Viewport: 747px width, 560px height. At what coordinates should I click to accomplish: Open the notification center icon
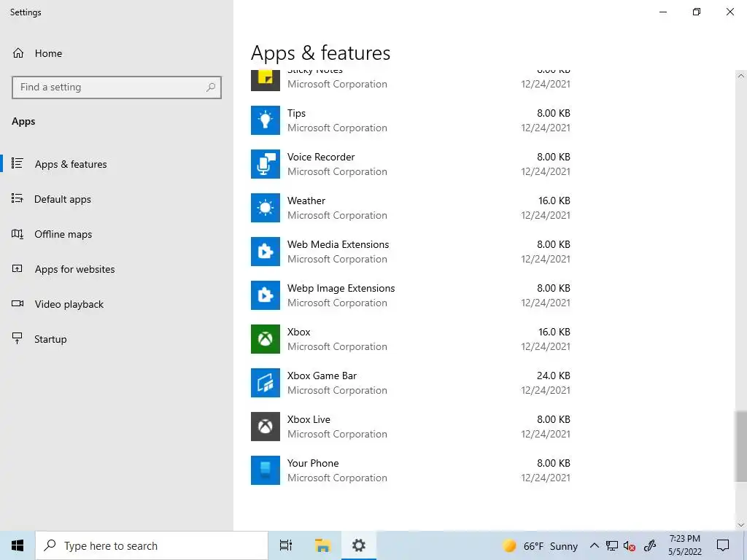723,545
